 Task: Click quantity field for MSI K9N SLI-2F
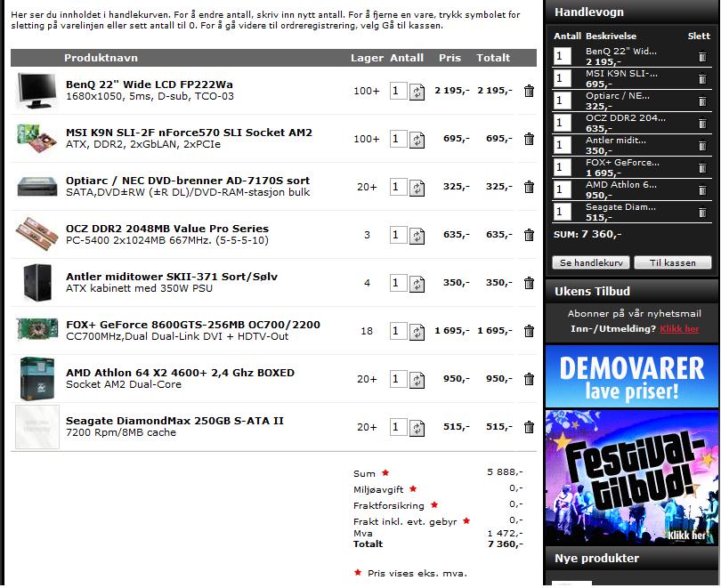[398, 139]
